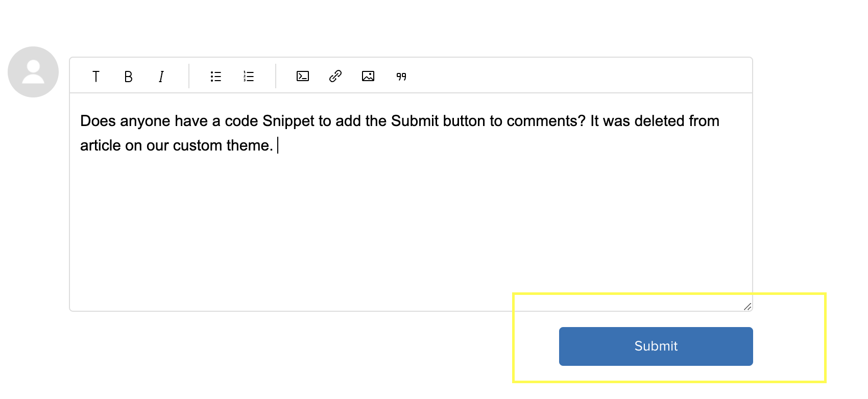Add a hyperlink with the link icon
Screen dimensions: 868x399
click(x=335, y=77)
